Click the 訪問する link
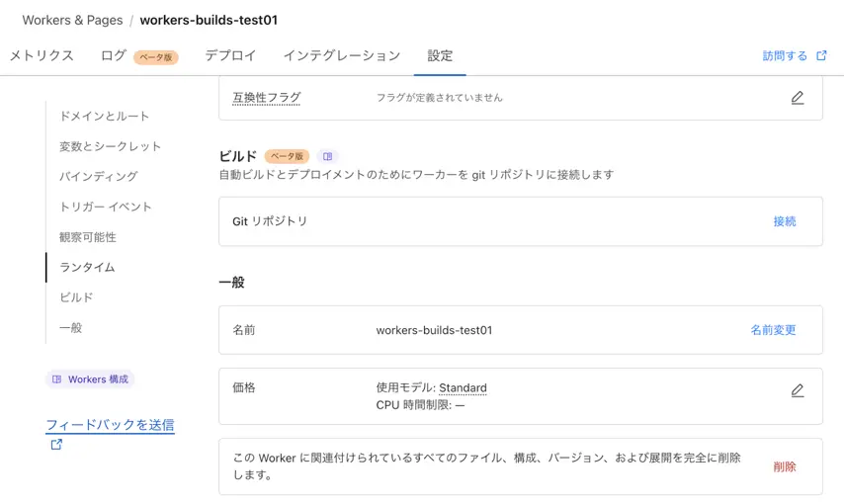Screen dimensions: 844x504 [785, 55]
